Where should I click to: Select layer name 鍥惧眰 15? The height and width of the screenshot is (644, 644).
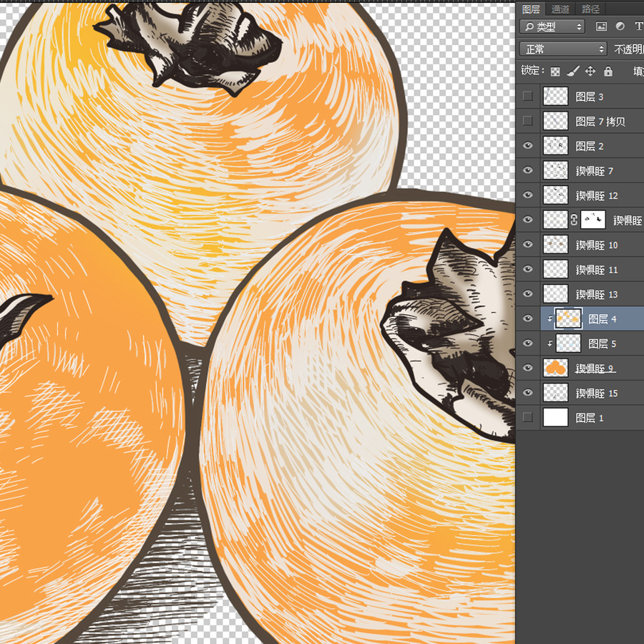597,393
